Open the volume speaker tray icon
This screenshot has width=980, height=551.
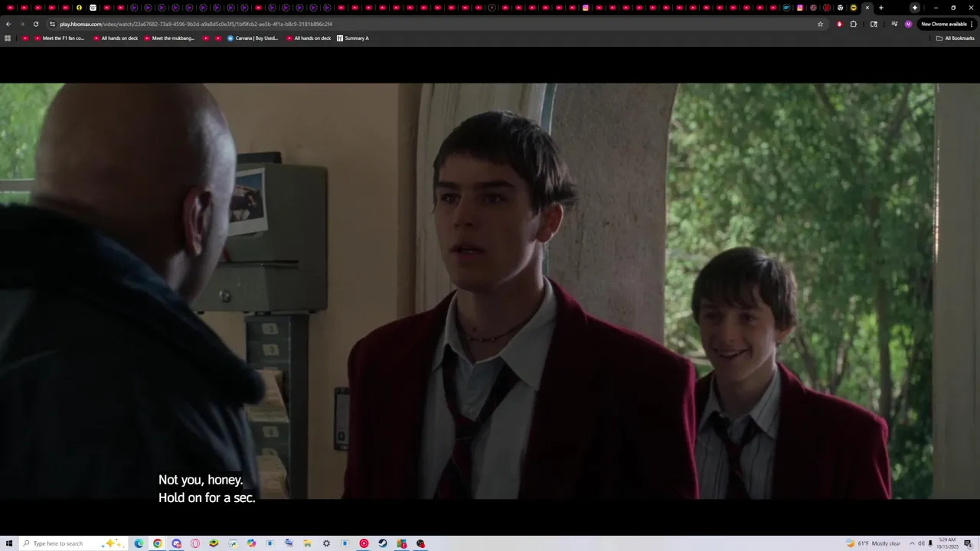(x=921, y=543)
